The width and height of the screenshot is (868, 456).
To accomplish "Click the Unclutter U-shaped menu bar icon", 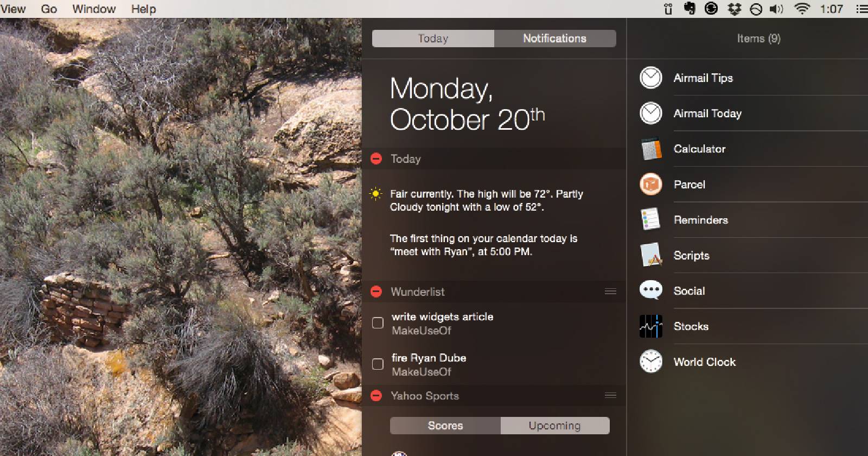I will click(x=668, y=9).
